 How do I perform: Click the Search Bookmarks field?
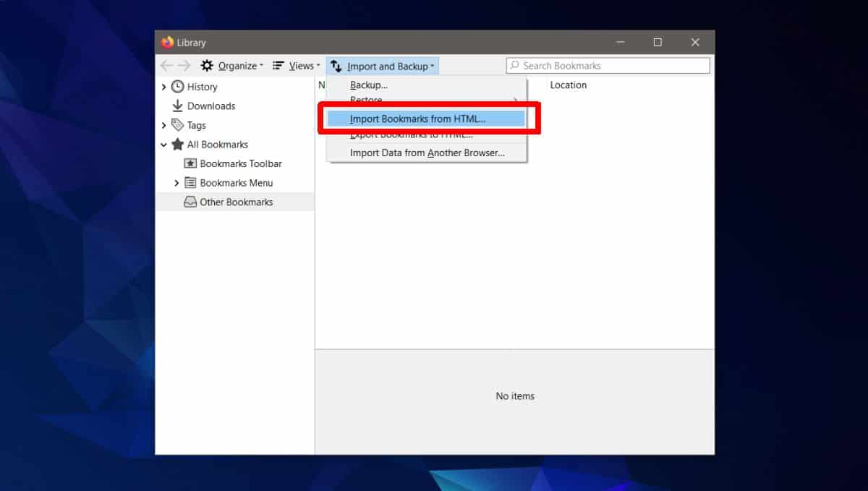[608, 66]
